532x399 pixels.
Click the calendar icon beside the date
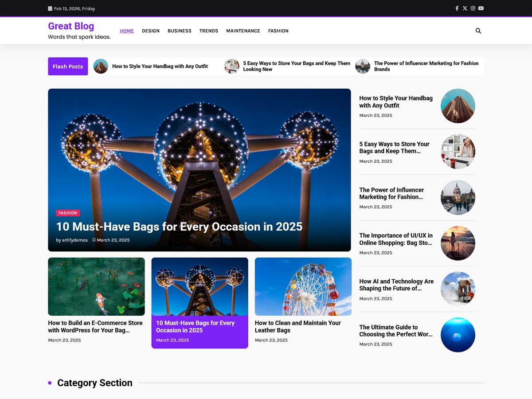50,8
